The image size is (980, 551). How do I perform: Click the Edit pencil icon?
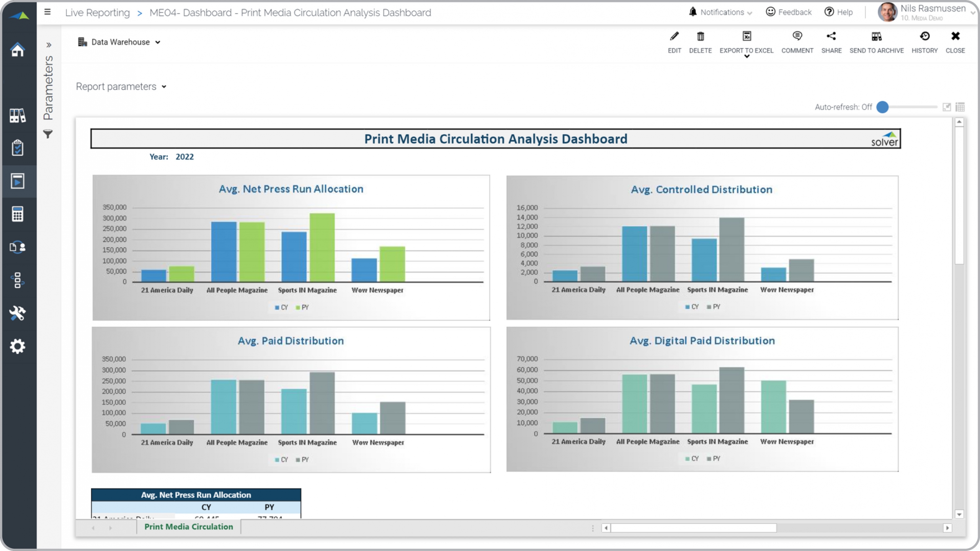click(674, 37)
